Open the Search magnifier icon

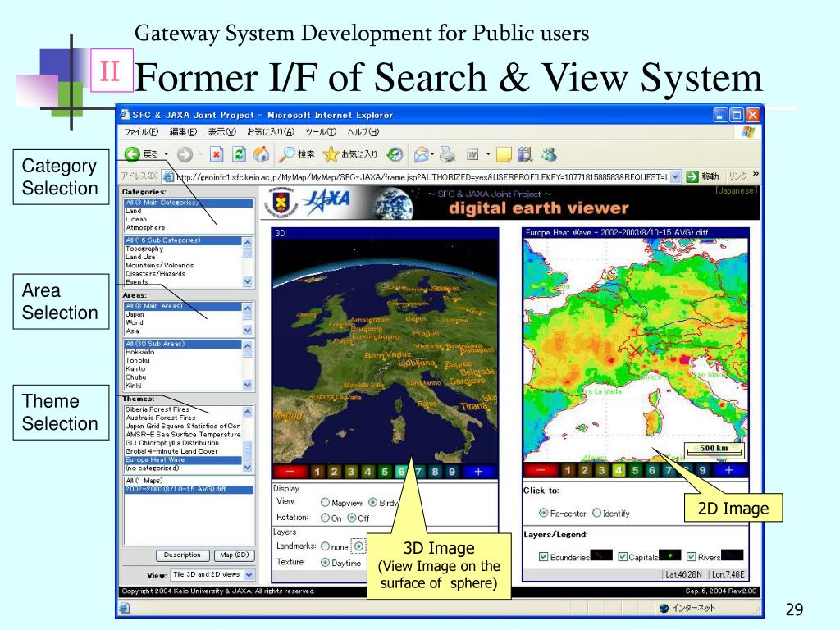click(288, 154)
